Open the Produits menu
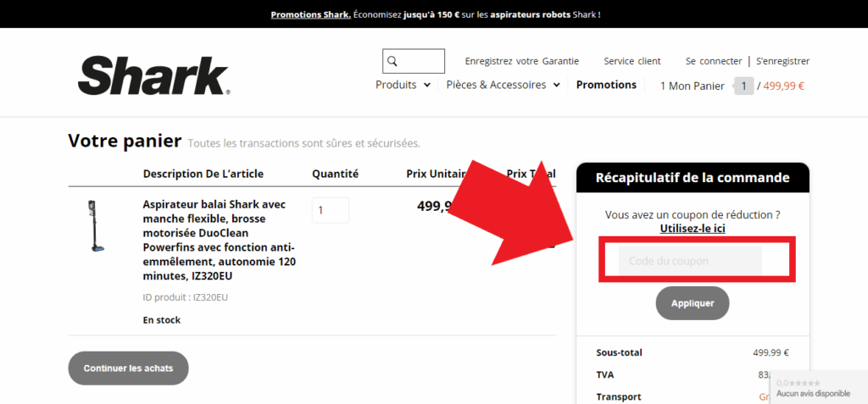This screenshot has width=868, height=404. 396,86
